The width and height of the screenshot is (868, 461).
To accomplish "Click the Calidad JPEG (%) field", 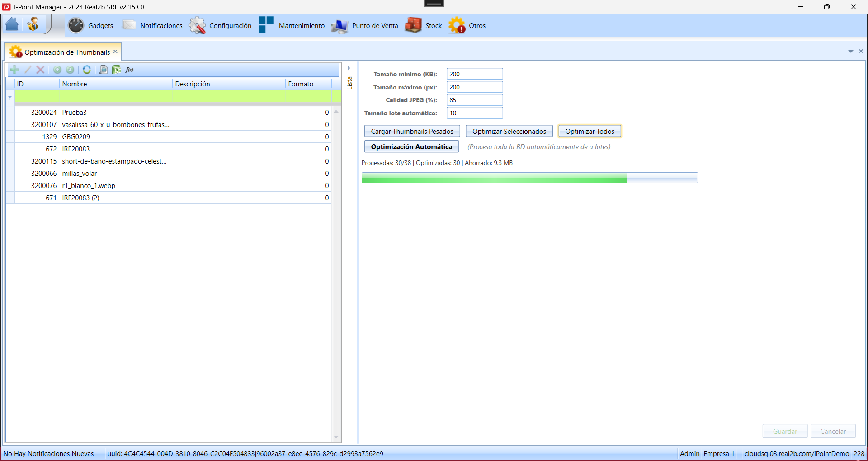I will (x=475, y=100).
